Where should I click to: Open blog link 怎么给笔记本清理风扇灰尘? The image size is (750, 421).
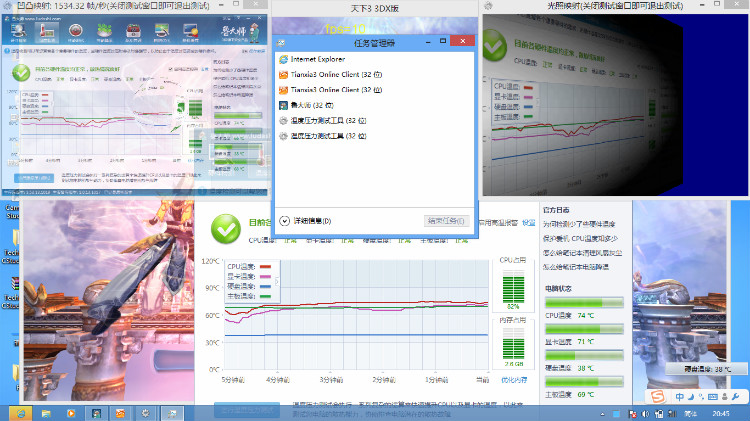582,253
